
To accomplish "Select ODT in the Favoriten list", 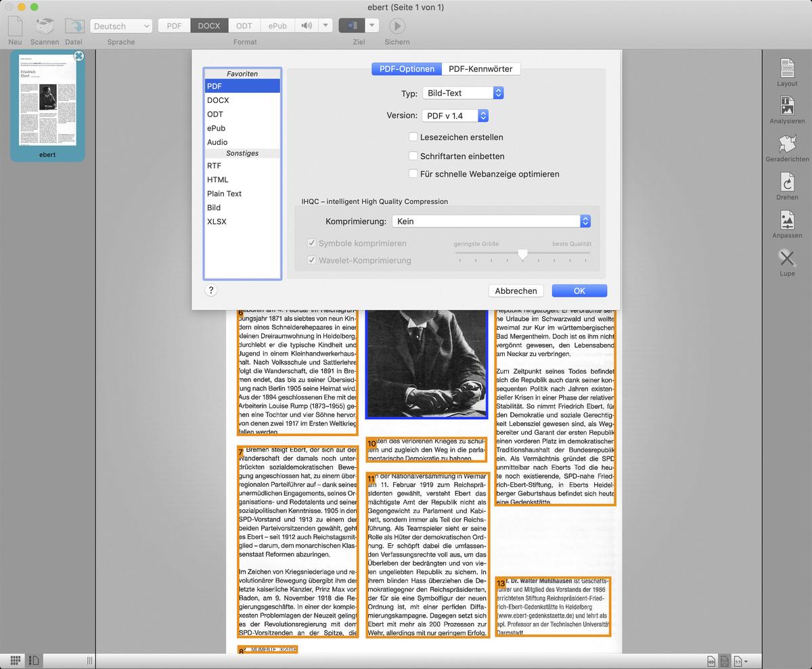I will coord(242,114).
